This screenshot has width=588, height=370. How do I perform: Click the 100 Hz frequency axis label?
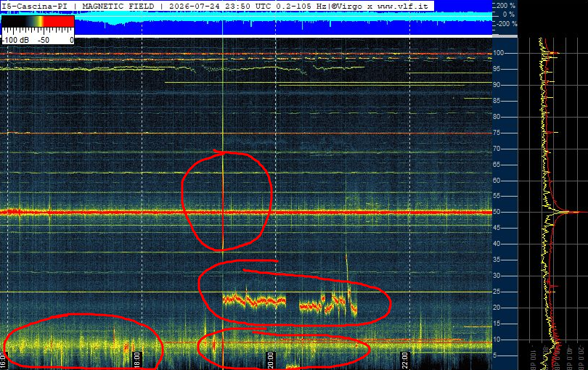[x=499, y=53]
